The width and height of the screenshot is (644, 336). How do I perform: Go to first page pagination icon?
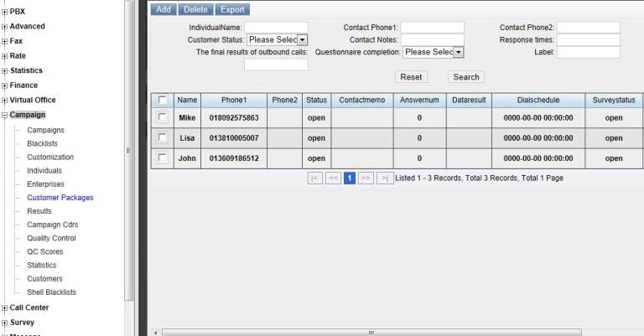315,178
